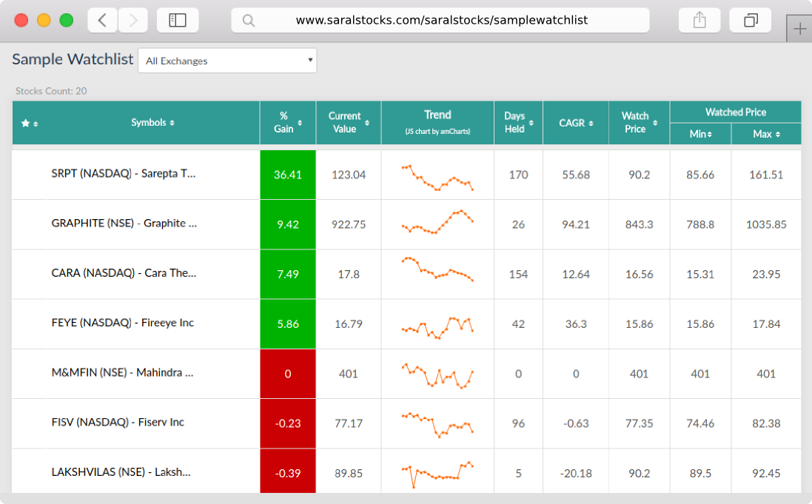Click days held value 96
This screenshot has width=812, height=504.
coord(518,423)
